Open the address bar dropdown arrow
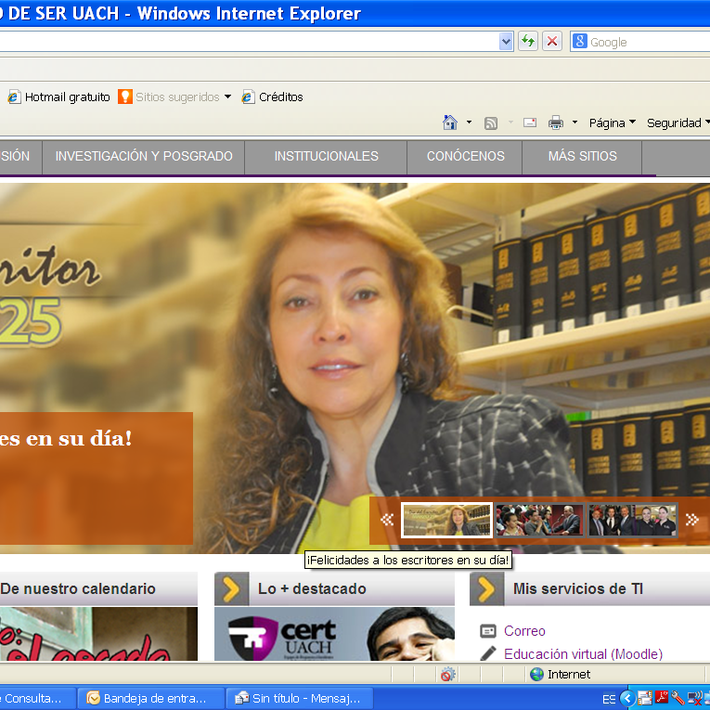 pyautogui.click(x=505, y=41)
